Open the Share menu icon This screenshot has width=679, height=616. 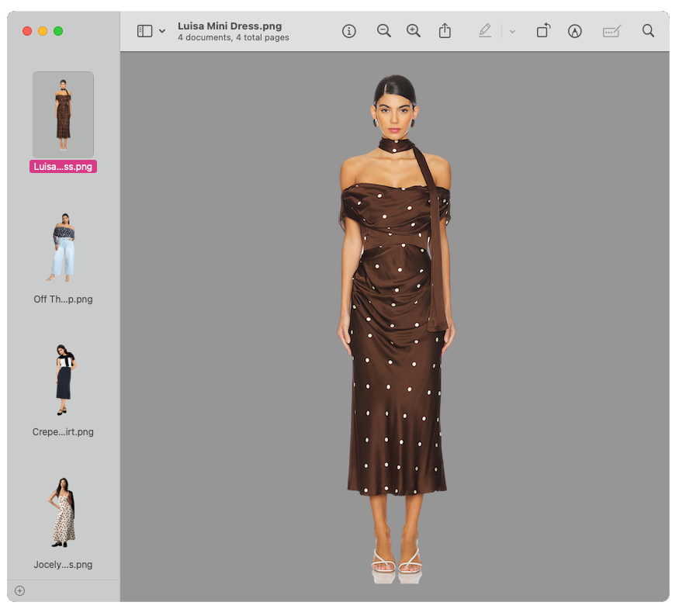point(445,31)
